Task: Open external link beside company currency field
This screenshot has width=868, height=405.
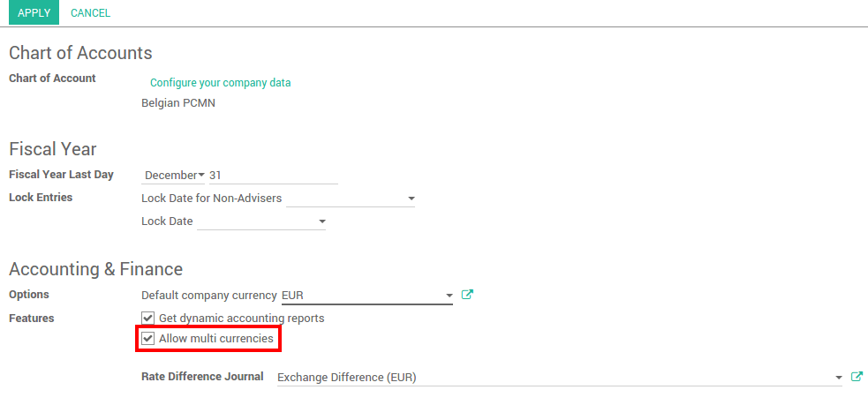Action: coord(468,295)
